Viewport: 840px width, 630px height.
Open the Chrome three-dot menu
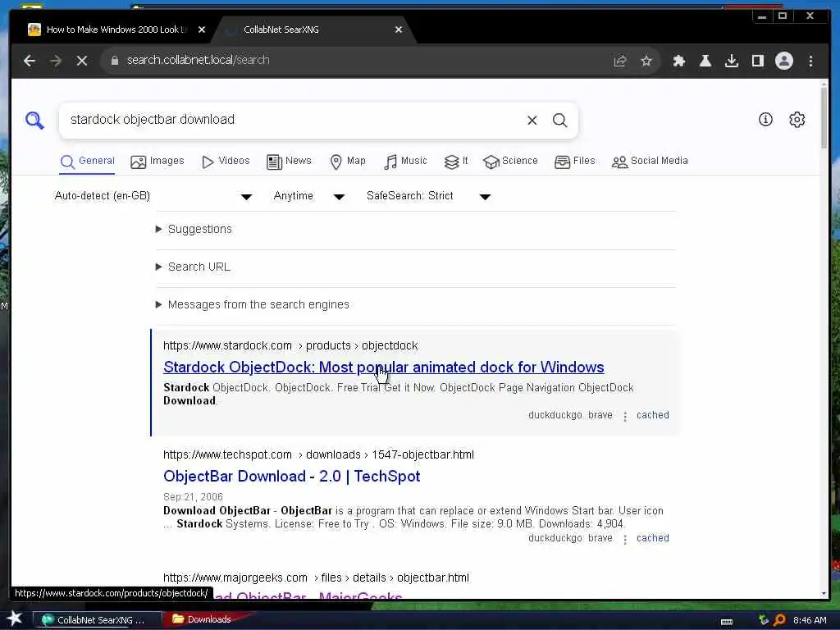point(810,61)
